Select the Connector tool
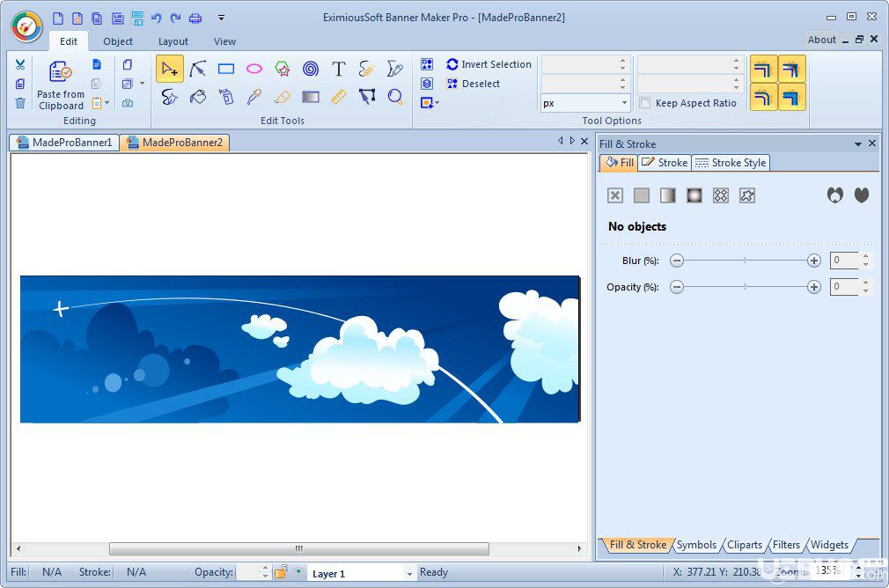The height and width of the screenshot is (588, 889). tap(367, 97)
